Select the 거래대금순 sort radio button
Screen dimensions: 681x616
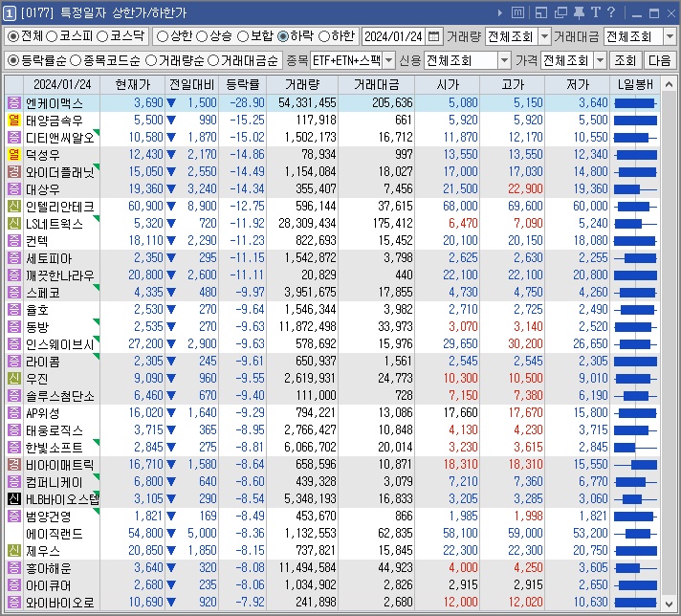click(x=213, y=60)
